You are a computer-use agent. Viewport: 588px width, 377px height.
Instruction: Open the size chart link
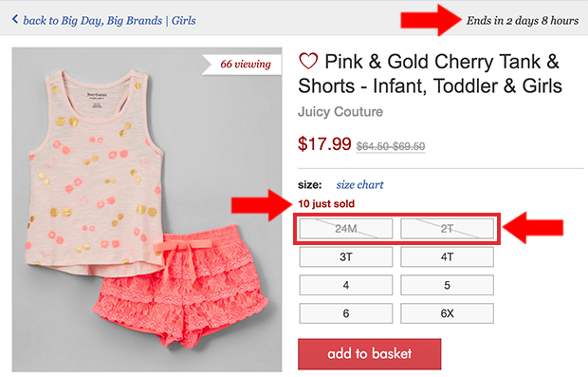pos(359,185)
